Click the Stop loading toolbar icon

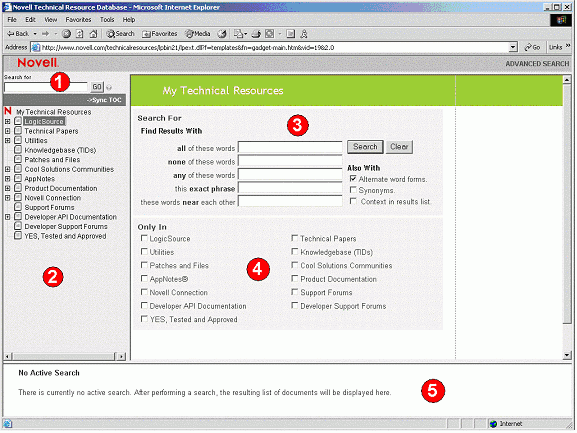pyautogui.click(x=66, y=34)
